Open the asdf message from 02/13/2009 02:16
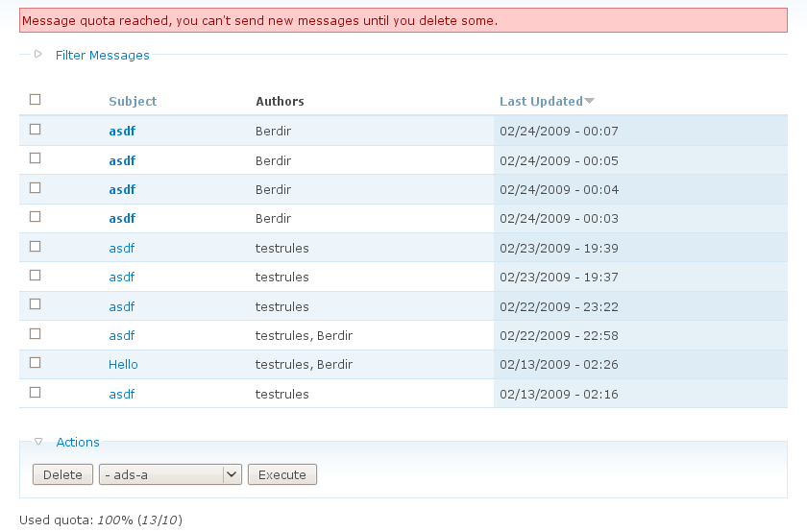 pos(122,394)
